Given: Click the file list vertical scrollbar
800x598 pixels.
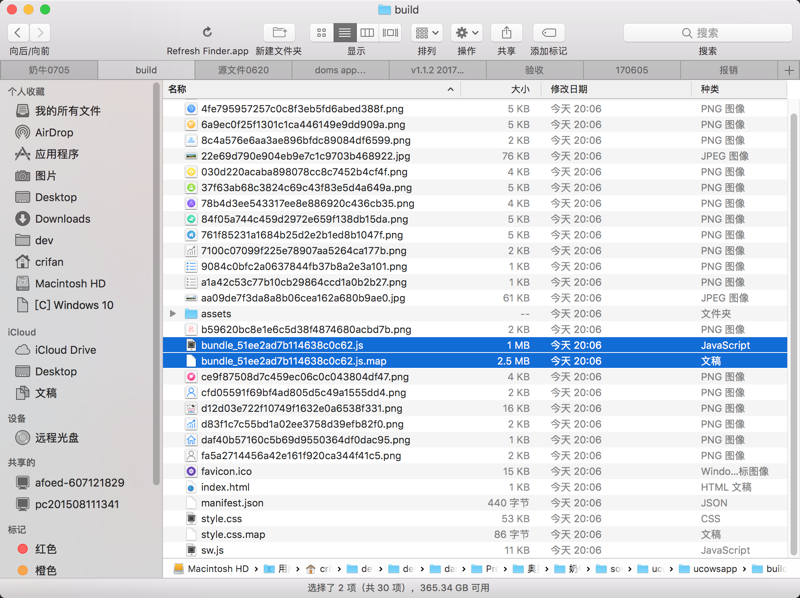Looking at the screenshot, I should click(793, 334).
